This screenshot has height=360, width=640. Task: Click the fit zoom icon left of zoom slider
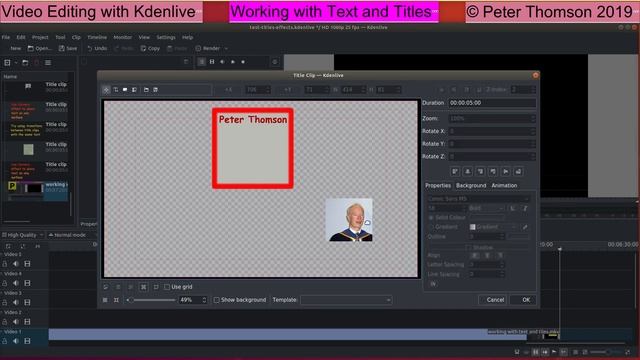tap(105, 300)
